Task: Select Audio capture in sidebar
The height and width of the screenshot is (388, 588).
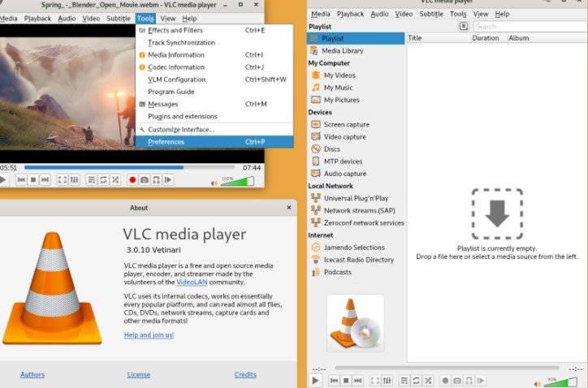Action: click(x=356, y=174)
